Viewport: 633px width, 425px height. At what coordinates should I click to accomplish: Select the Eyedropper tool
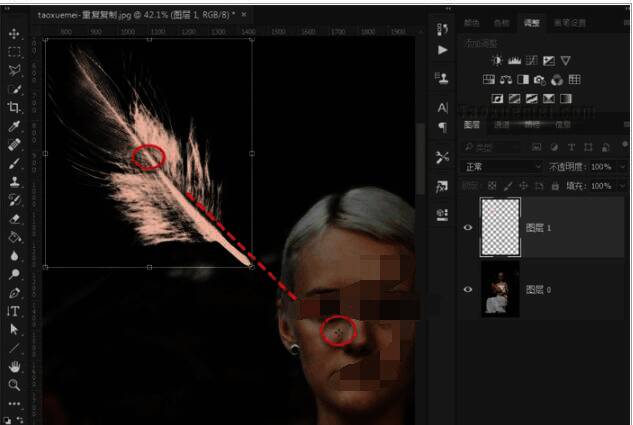14,127
